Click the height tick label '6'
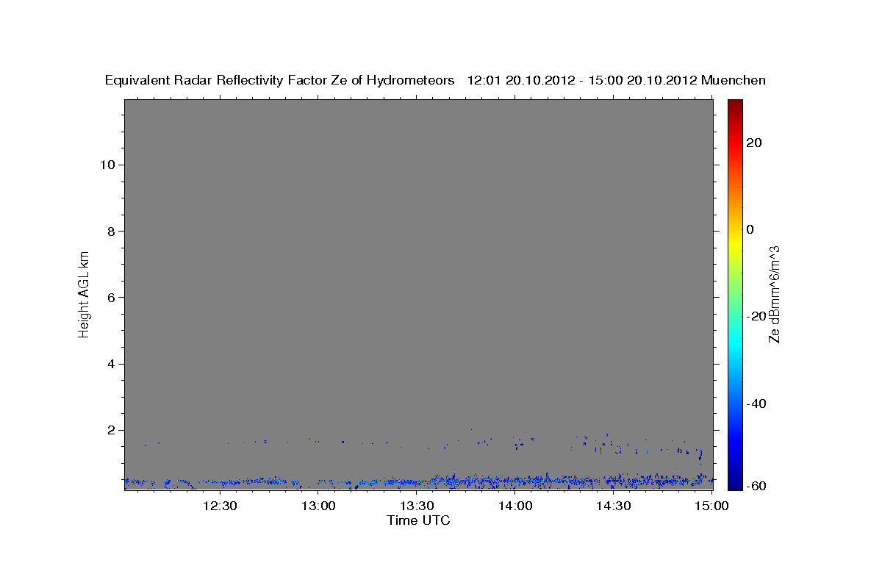Viewport: 882px width, 588px height. click(112, 298)
